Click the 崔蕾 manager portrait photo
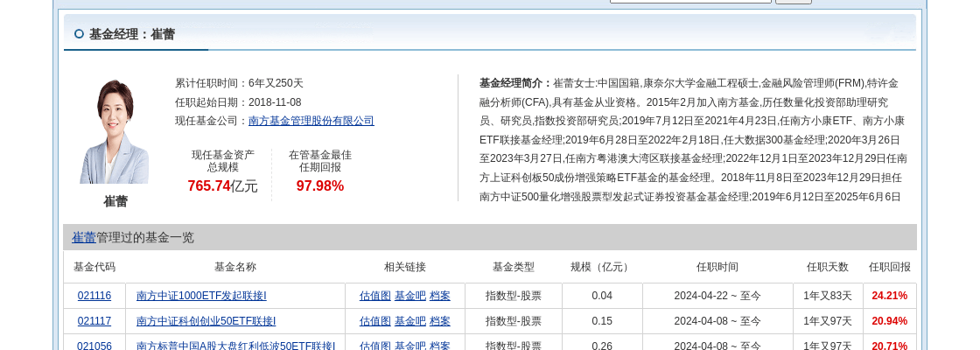Image resolution: width=980 pixels, height=350 pixels. click(x=115, y=131)
